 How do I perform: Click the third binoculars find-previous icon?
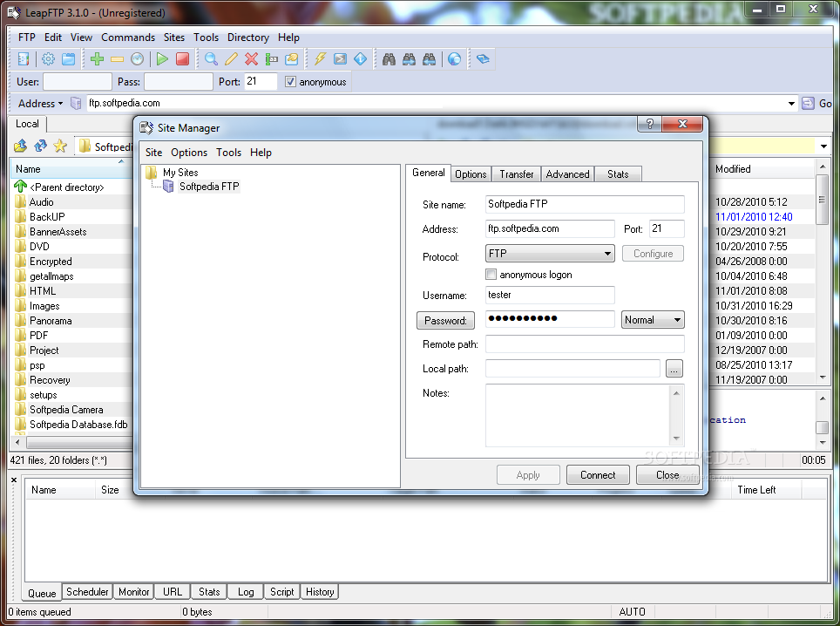coord(429,59)
